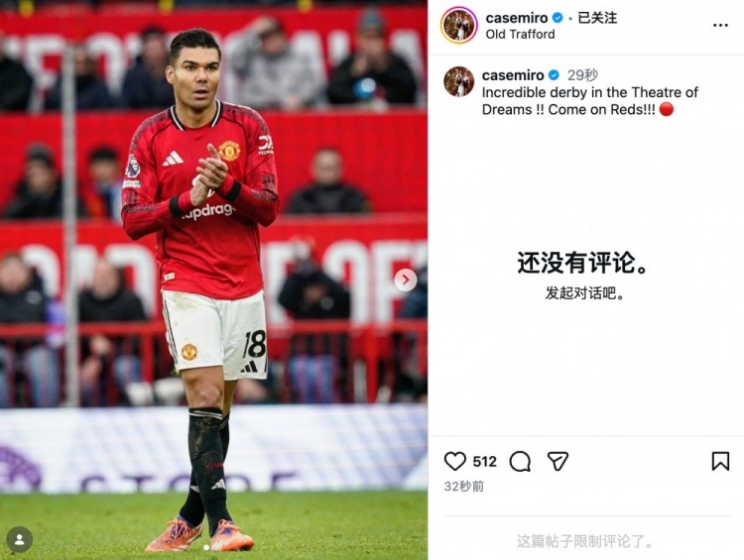The image size is (744, 560).
Task: Click the 32秒前 post timestamp
Action: click(x=464, y=487)
